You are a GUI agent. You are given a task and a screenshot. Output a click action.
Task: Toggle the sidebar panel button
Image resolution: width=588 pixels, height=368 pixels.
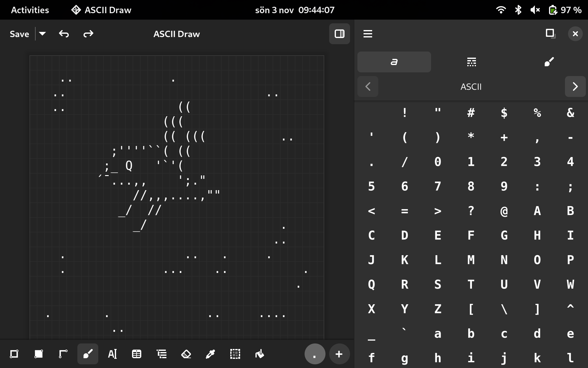340,34
